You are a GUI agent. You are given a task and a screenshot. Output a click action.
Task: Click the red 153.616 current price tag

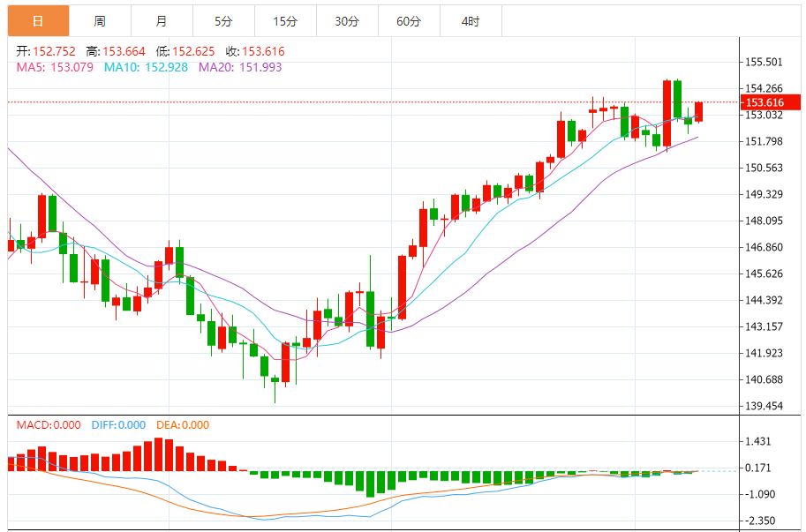pyautogui.click(x=770, y=102)
